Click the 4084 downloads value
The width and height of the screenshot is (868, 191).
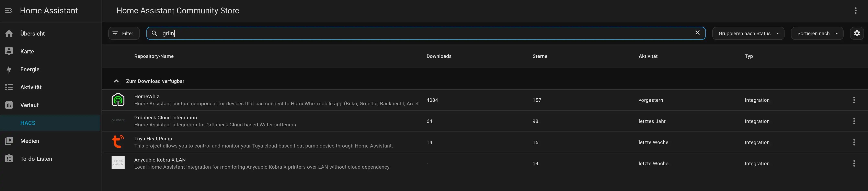click(432, 100)
